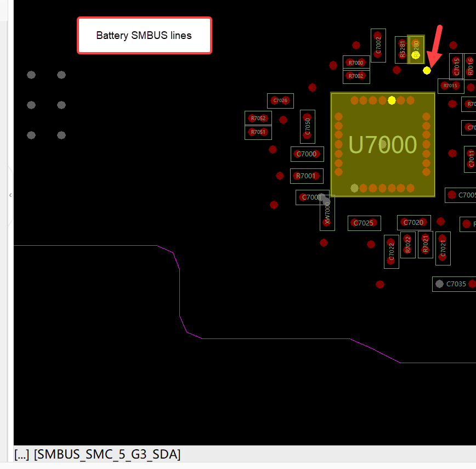
Task: Select resistor R7052
Action: (x=258, y=118)
